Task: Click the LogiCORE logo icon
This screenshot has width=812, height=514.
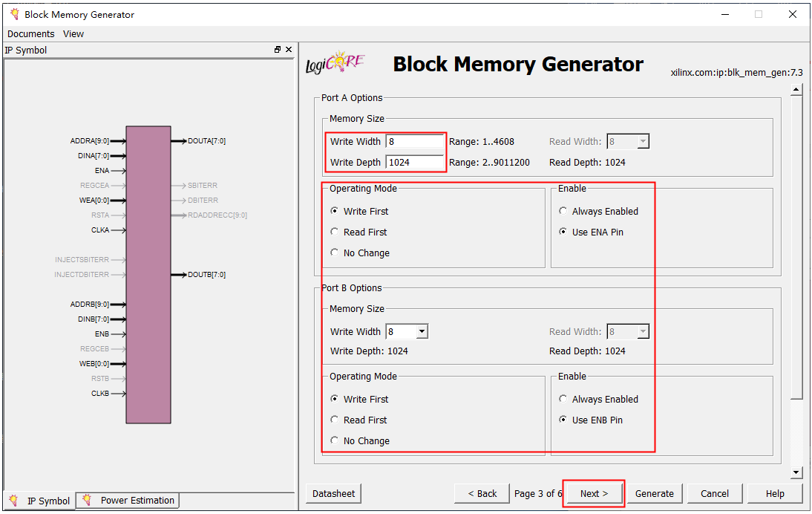Action: point(335,63)
